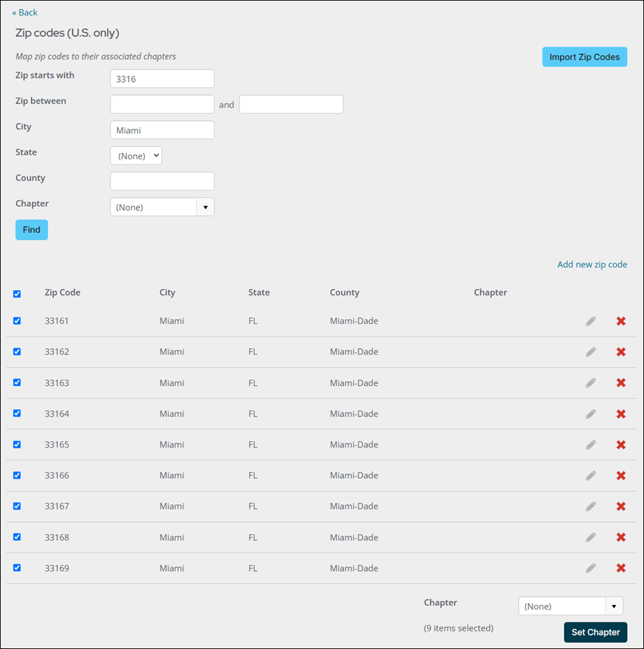Focus the Zip starts with field
The width and height of the screenshot is (644, 649).
[162, 78]
